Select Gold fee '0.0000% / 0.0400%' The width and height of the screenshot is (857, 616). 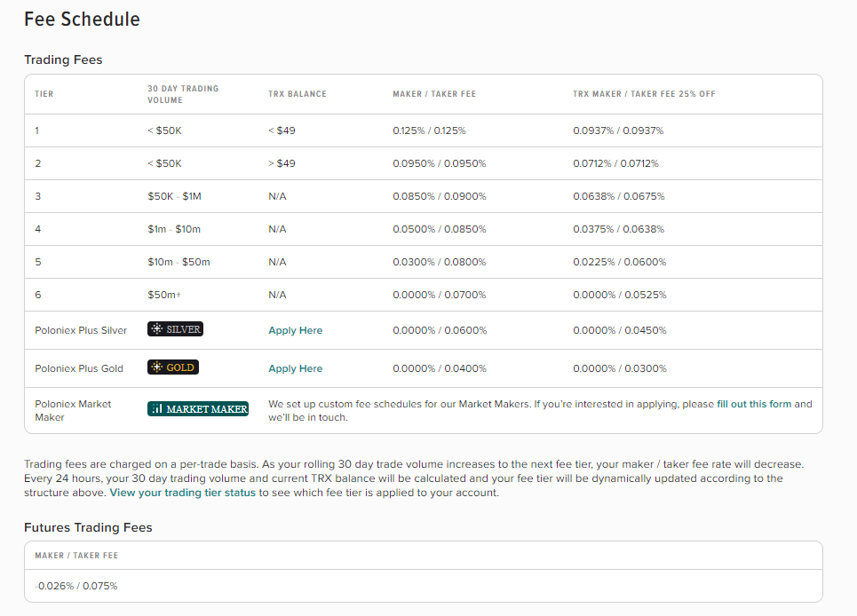coord(440,368)
